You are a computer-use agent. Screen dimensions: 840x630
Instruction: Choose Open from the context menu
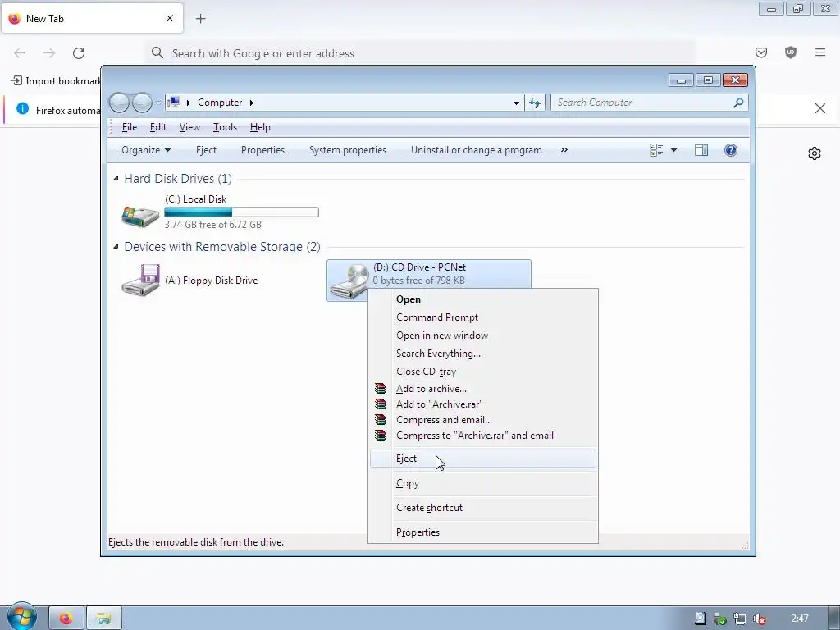[482, 299]
